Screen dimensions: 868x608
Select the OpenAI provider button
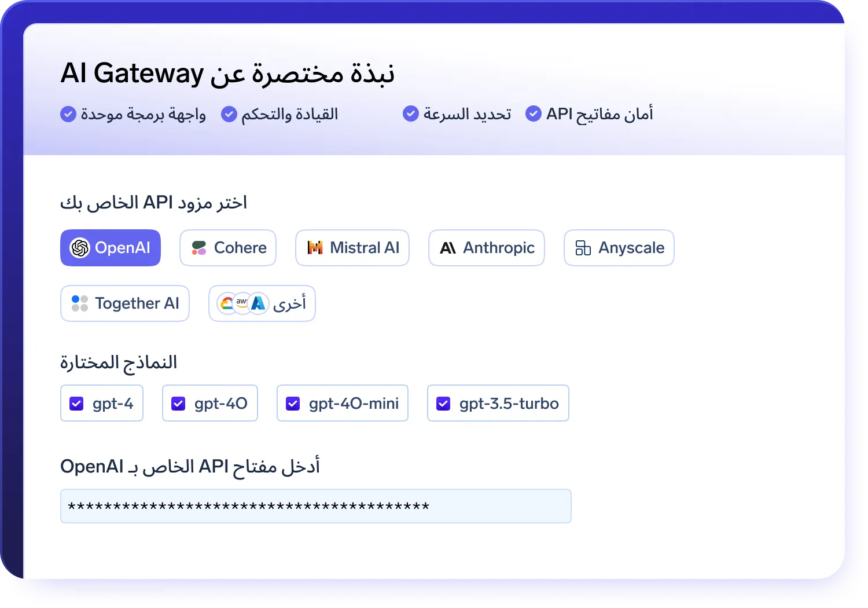click(x=111, y=248)
